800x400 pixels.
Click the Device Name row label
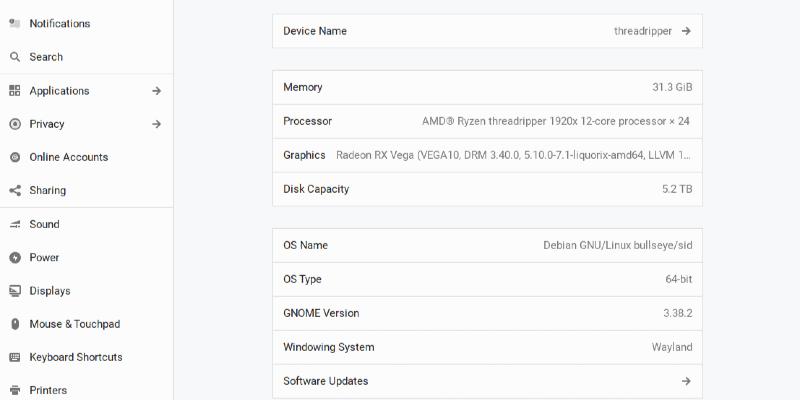point(315,31)
